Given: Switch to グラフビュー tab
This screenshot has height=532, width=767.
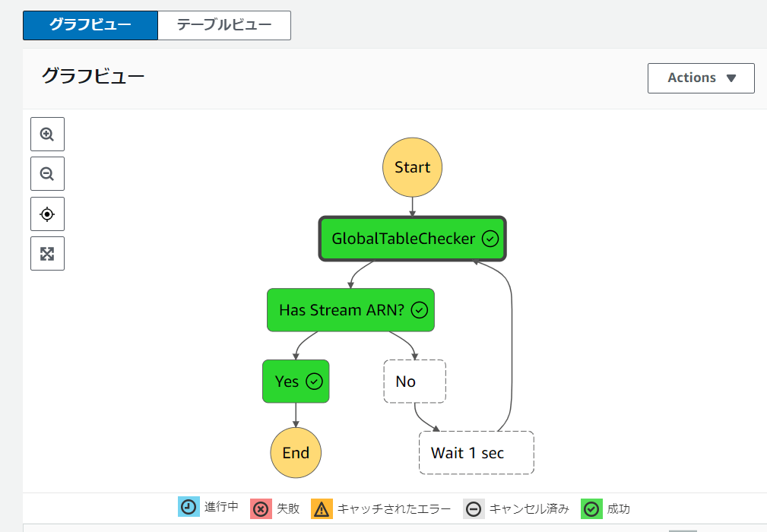Looking at the screenshot, I should 90,25.
